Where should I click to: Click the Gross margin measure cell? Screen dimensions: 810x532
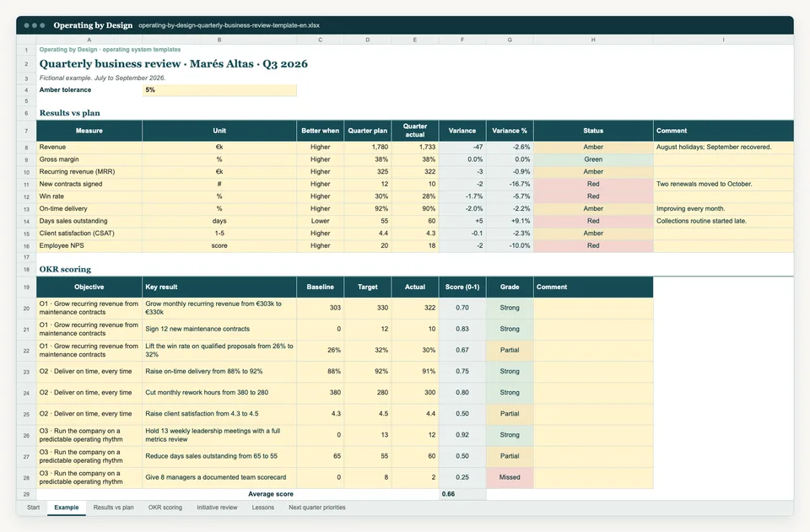pyautogui.click(x=89, y=159)
